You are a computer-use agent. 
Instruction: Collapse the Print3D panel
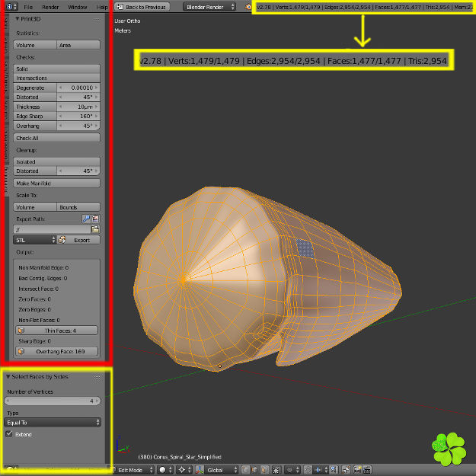[x=18, y=19]
